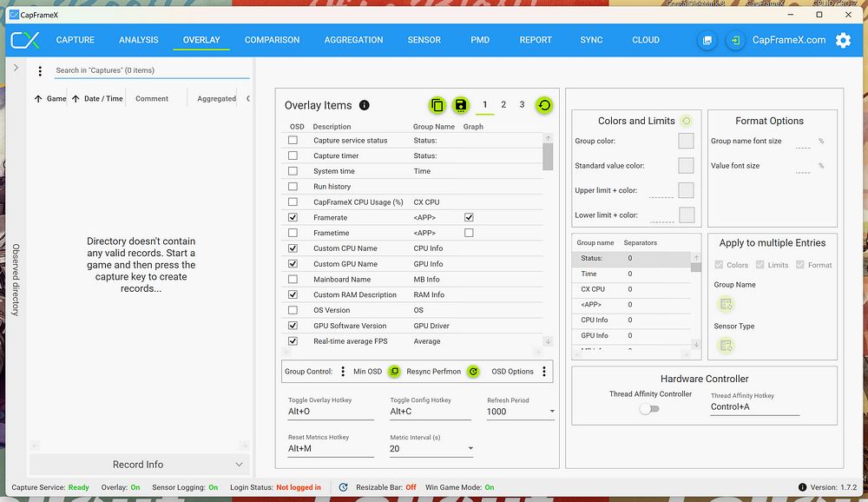Click the Overlay Items info icon

click(x=365, y=105)
